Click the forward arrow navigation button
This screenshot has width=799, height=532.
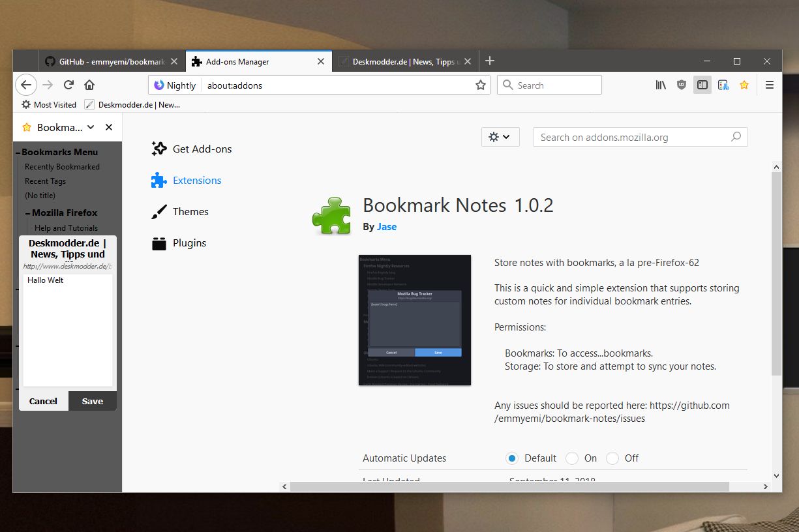47,85
